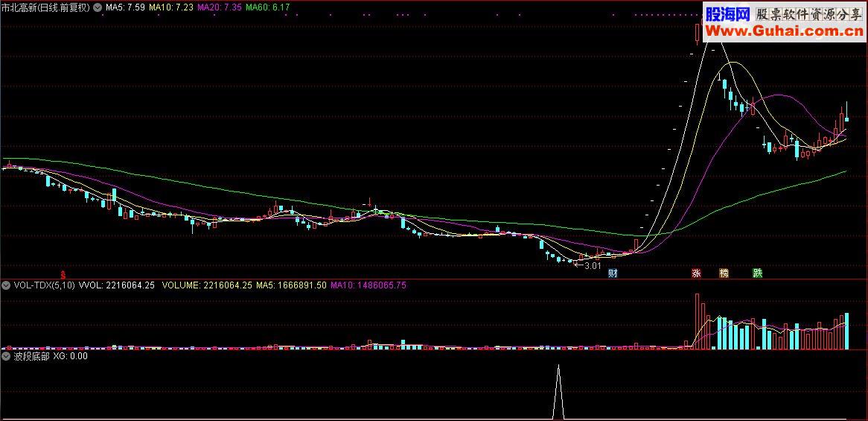Image resolution: width=868 pixels, height=421 pixels.
Task: Click the MA20: 7.35 label
Action: pyautogui.click(x=220, y=7)
